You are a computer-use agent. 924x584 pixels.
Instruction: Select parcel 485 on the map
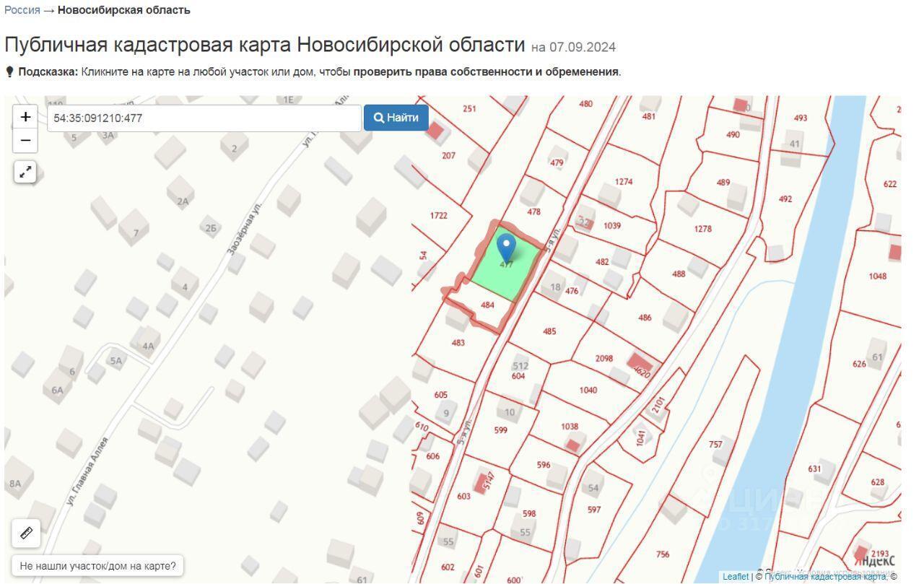(x=549, y=332)
